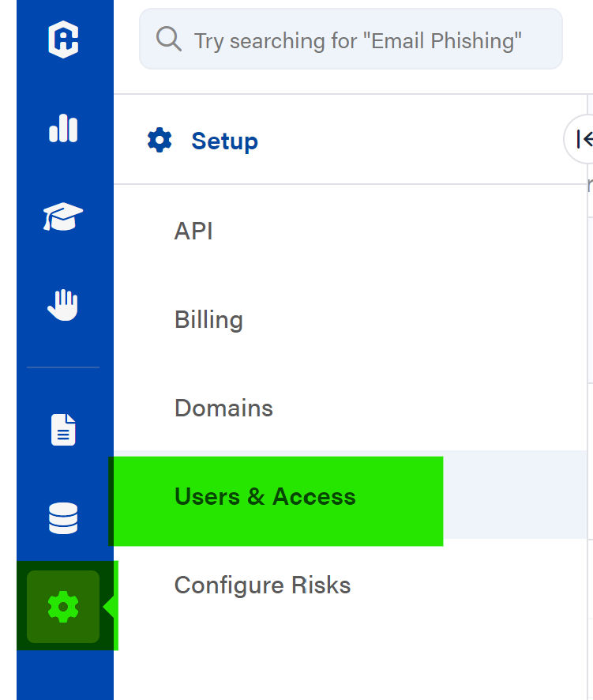Open the Setup menu heading
The height and width of the screenshot is (700, 593).
[x=224, y=140]
